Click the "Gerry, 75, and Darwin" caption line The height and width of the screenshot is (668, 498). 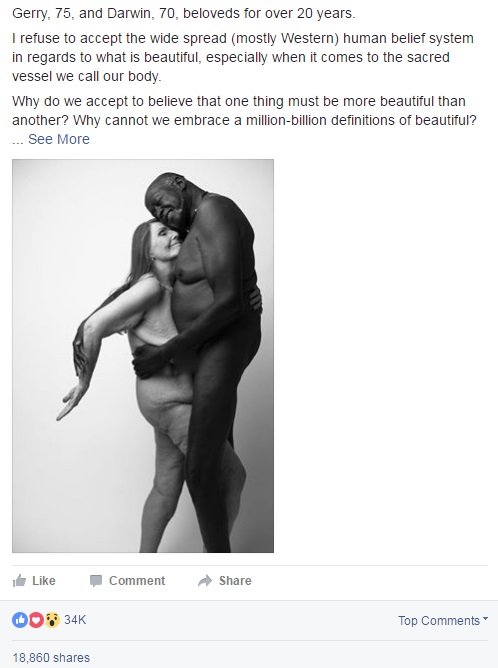coord(184,14)
